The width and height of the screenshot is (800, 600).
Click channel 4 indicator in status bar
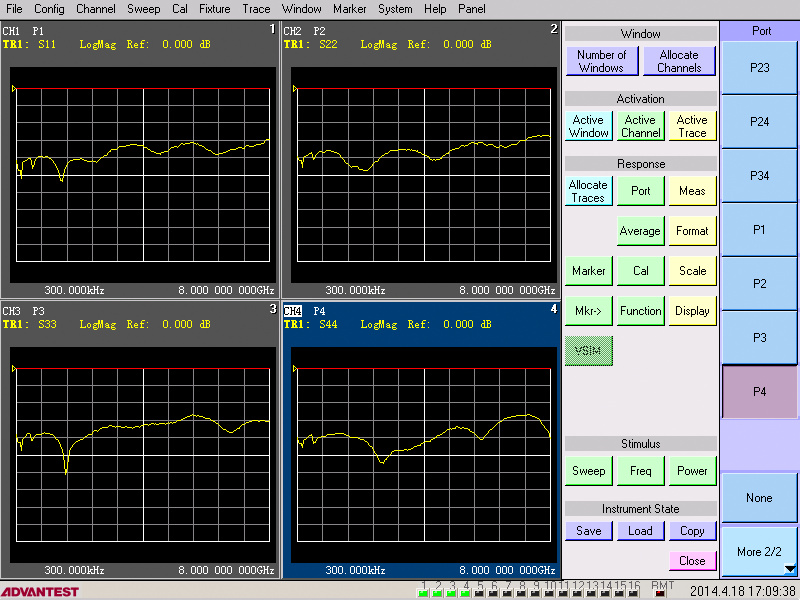click(466, 587)
